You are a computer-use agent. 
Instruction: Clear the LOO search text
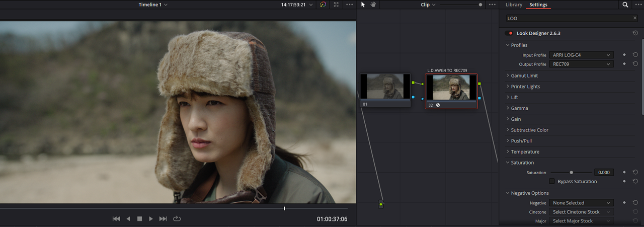coord(635,18)
